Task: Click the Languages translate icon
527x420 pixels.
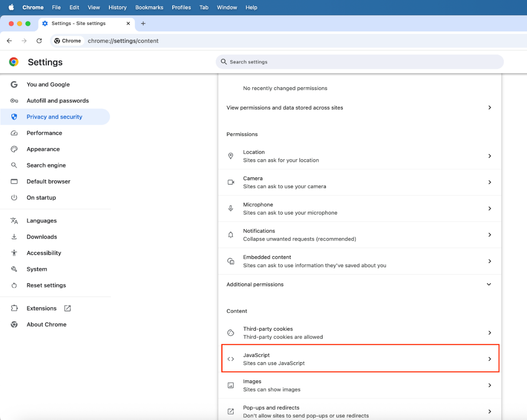Action: [14, 221]
